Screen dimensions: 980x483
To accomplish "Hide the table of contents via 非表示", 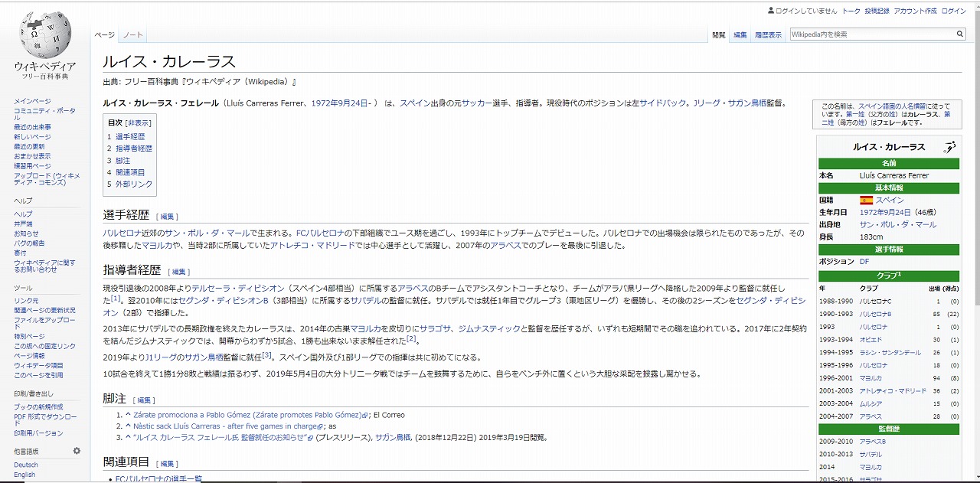I will (139, 122).
